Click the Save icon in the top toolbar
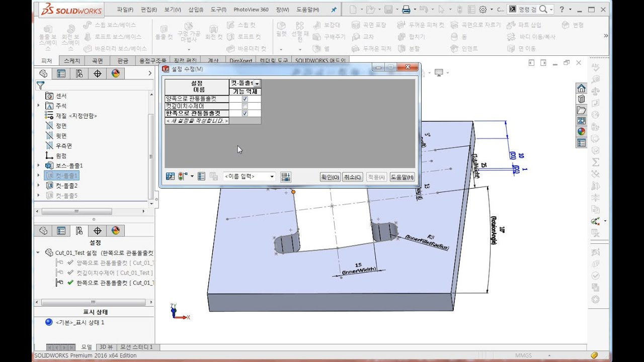 point(388,10)
